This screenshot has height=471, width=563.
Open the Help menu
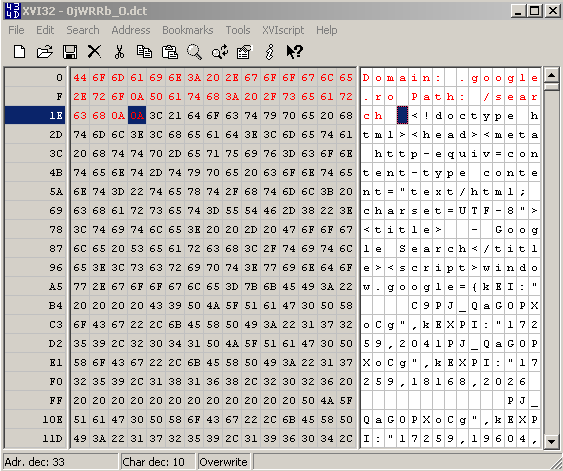point(326,30)
